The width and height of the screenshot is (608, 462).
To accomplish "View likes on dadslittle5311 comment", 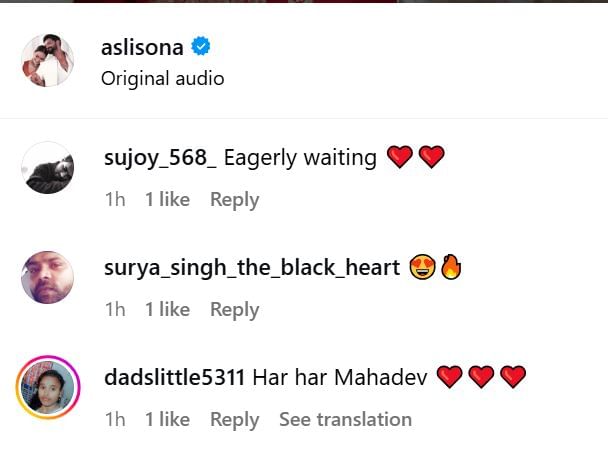I will click(168, 419).
